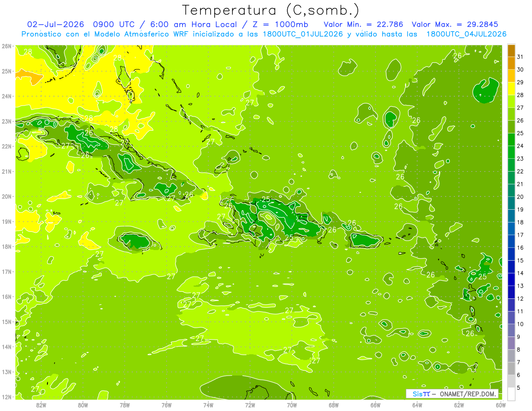The image size is (532, 411).
Task: Click the color bar value 30
Action: point(520,69)
